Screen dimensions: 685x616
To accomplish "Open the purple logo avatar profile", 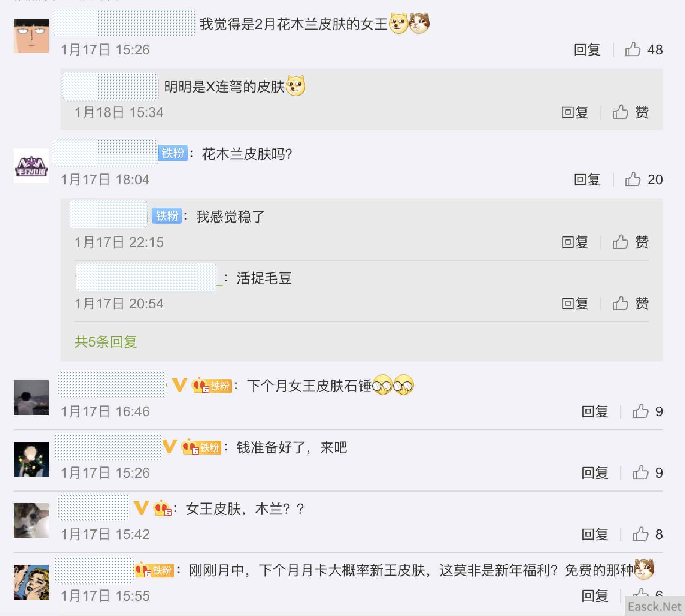I will pos(31,166).
